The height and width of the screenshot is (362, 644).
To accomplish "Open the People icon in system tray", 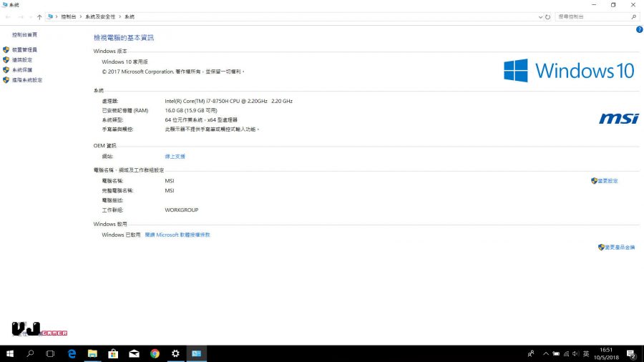I will click(531, 353).
